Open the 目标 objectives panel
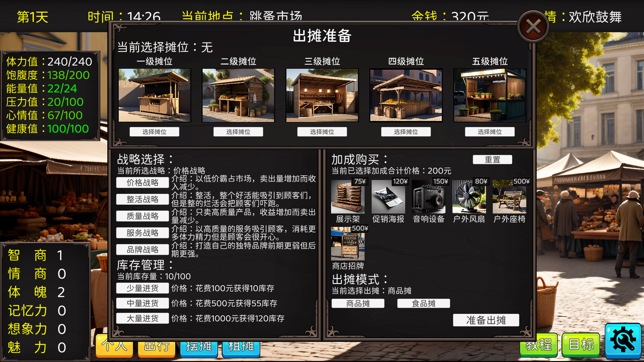644x362 pixels. click(580, 345)
